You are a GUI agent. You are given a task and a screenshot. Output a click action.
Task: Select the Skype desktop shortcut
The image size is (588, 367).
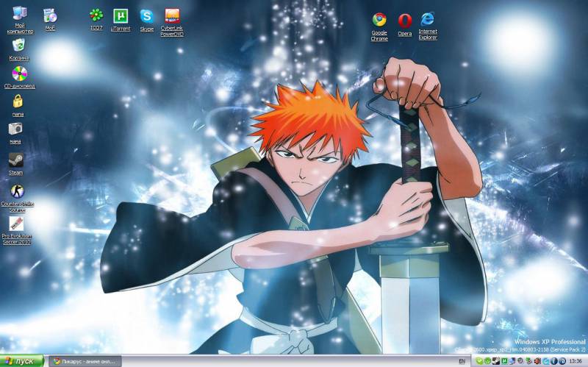pyautogui.click(x=146, y=21)
